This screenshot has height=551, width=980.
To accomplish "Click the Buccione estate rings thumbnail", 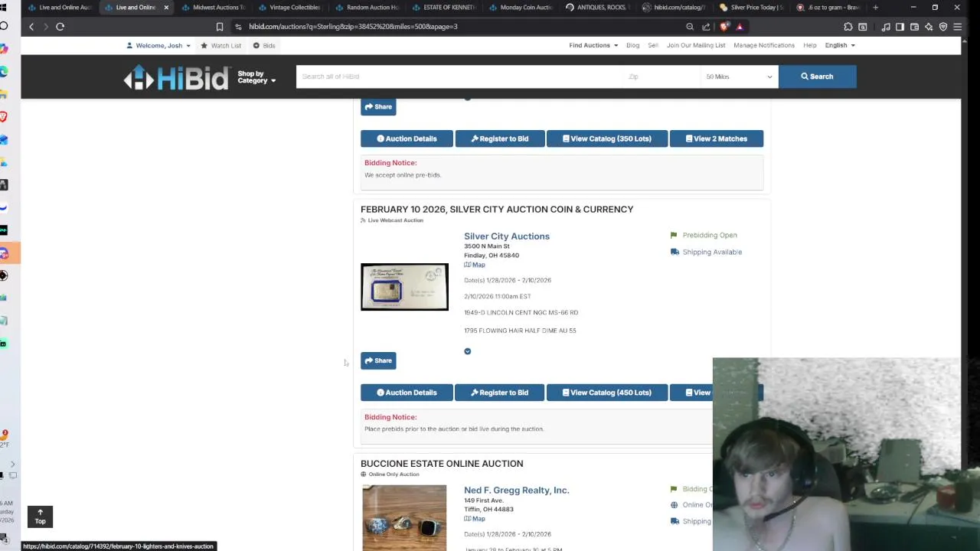I will (x=403, y=518).
